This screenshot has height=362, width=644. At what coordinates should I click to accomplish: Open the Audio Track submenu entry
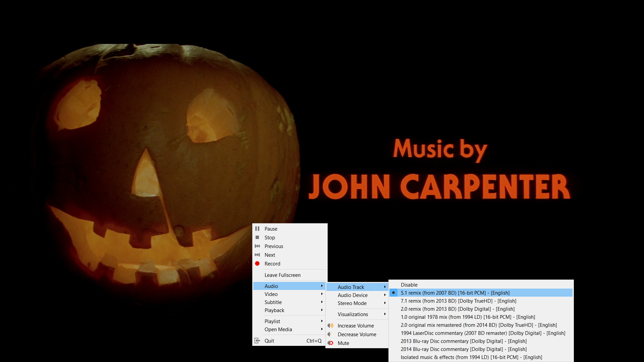tap(357, 287)
